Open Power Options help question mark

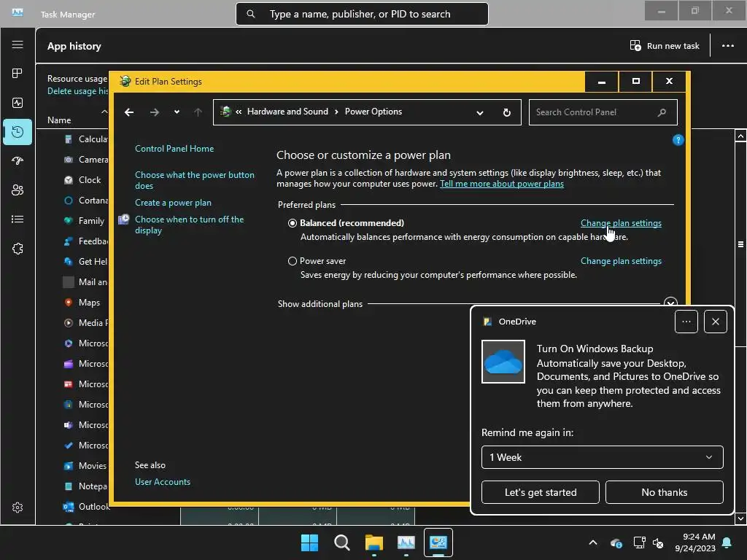pos(678,140)
